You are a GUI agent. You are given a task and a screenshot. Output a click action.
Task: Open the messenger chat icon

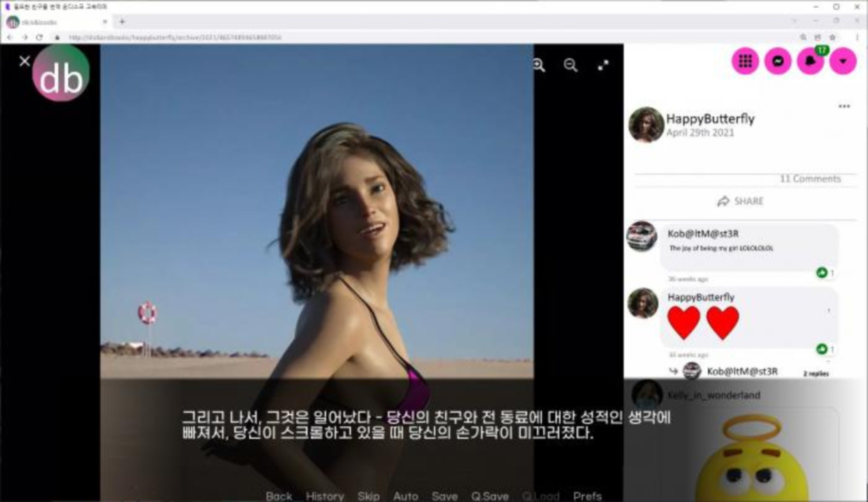tap(777, 61)
